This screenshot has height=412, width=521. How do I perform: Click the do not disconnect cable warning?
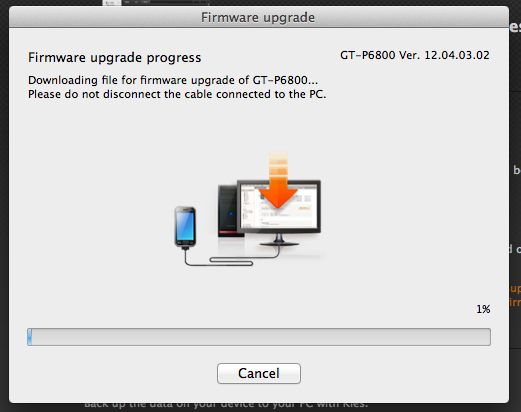[177, 94]
